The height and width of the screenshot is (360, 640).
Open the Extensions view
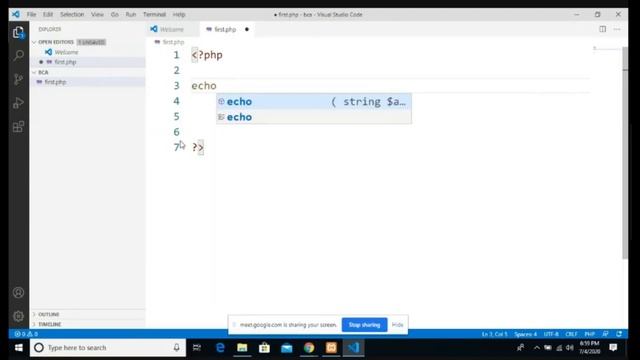[x=18, y=127]
